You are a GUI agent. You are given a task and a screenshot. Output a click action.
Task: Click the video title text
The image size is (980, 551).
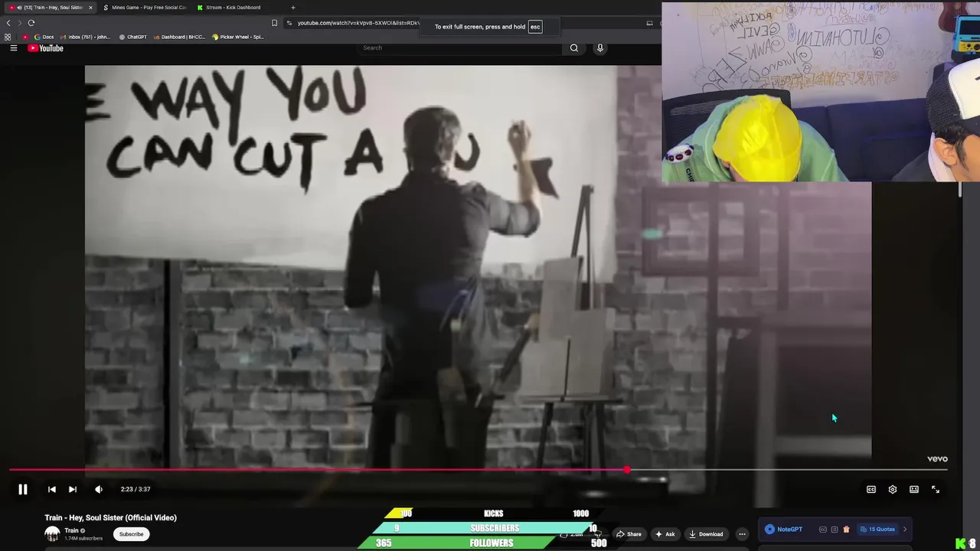110,517
